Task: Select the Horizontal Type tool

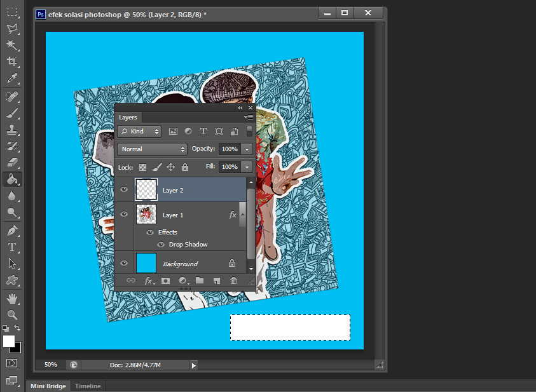Action: pyautogui.click(x=12, y=247)
